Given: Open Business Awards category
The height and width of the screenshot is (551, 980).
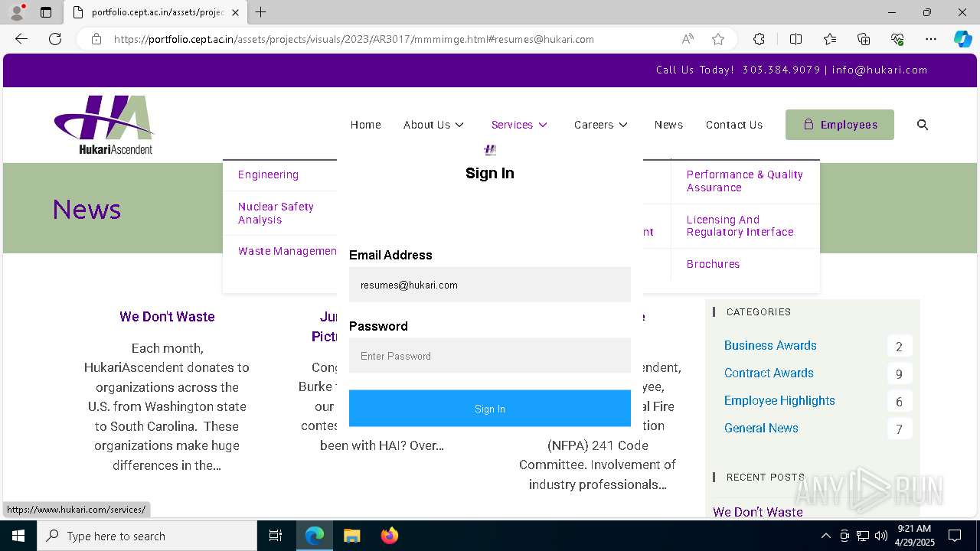Looking at the screenshot, I should (770, 345).
